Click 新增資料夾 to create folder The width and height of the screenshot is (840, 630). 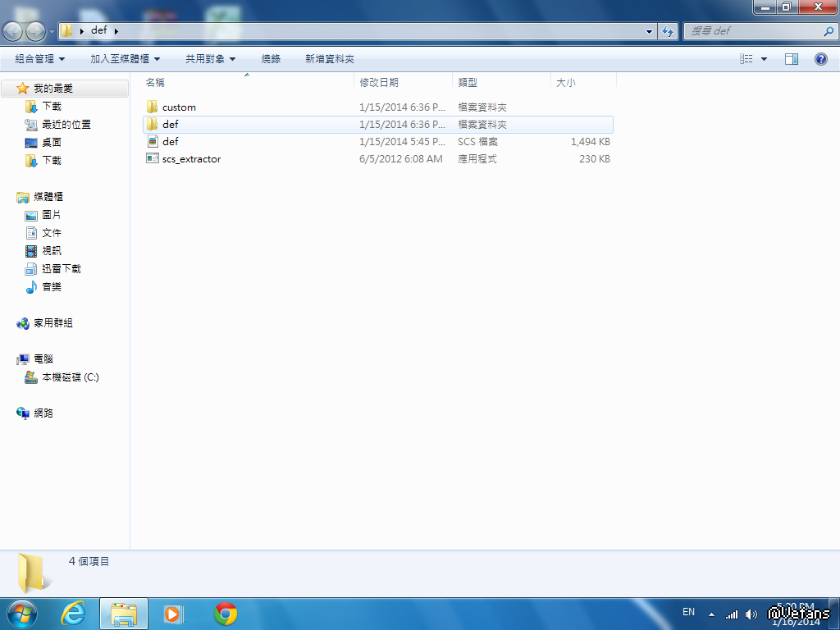330,59
